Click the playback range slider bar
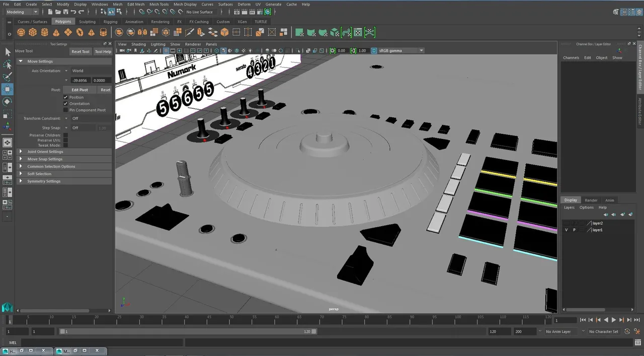 [188, 331]
